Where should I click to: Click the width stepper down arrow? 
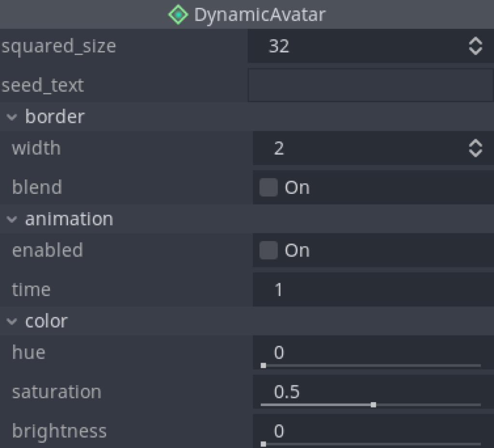476,152
